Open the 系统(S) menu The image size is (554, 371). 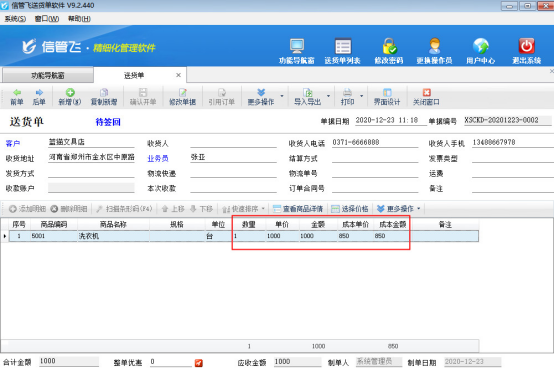point(15,19)
